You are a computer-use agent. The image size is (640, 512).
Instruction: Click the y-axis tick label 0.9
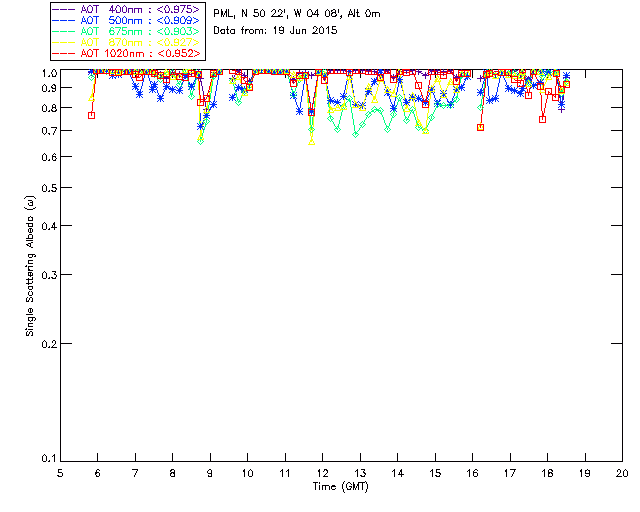pos(49,88)
